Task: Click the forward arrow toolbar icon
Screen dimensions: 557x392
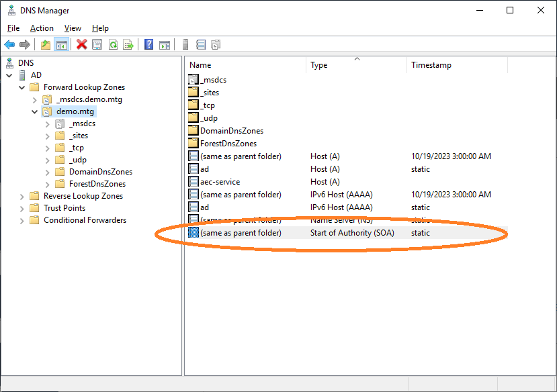Action: (x=26, y=45)
